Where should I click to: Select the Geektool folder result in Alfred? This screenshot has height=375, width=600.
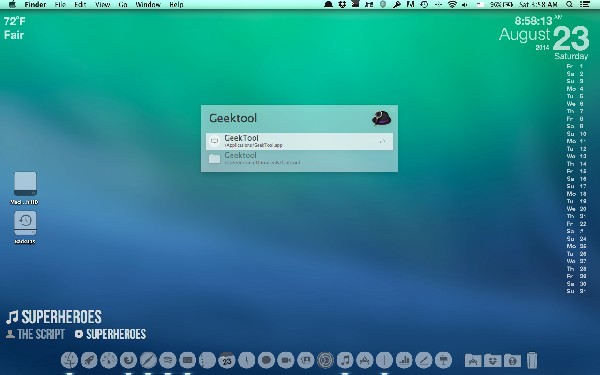(299, 158)
